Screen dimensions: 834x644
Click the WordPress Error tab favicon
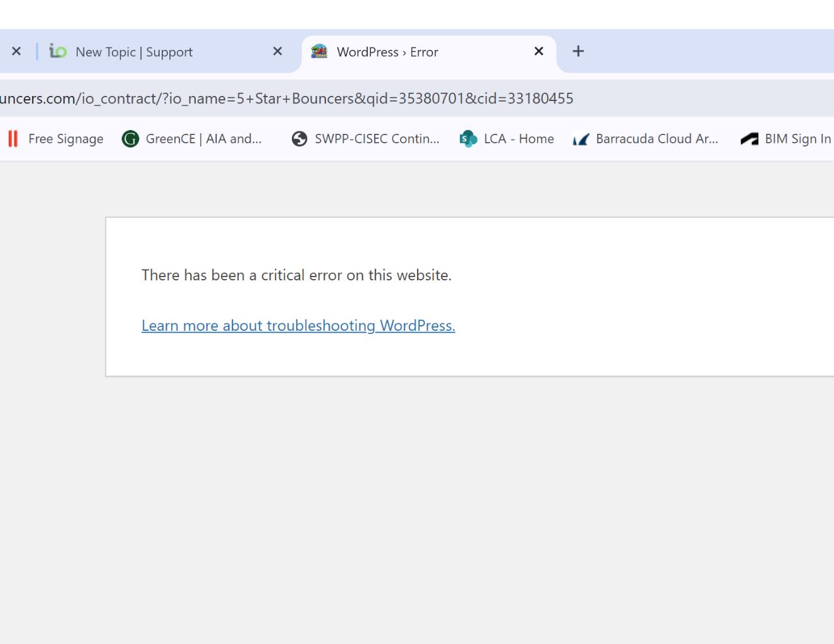320,52
